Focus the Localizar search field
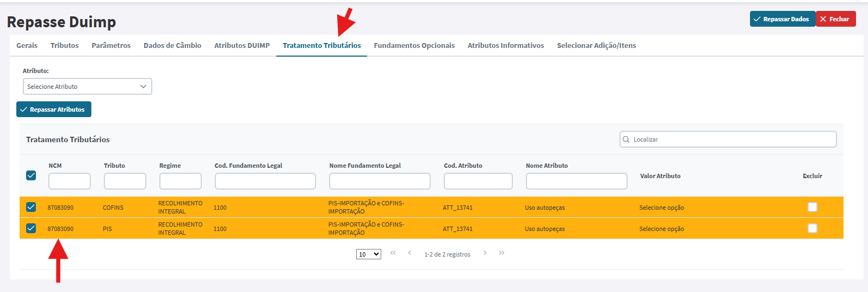 [728, 139]
